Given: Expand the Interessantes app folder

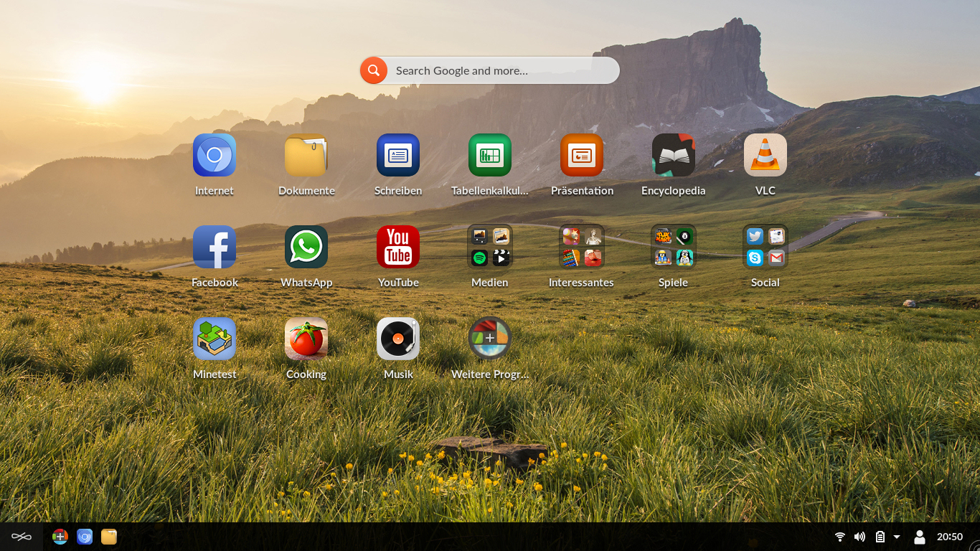Looking at the screenshot, I should [582, 247].
